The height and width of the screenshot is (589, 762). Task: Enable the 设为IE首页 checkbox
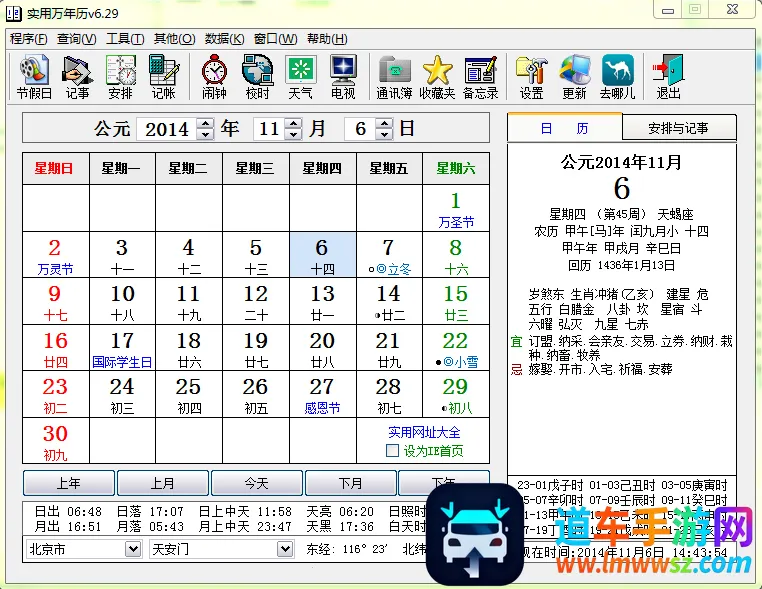[393, 451]
